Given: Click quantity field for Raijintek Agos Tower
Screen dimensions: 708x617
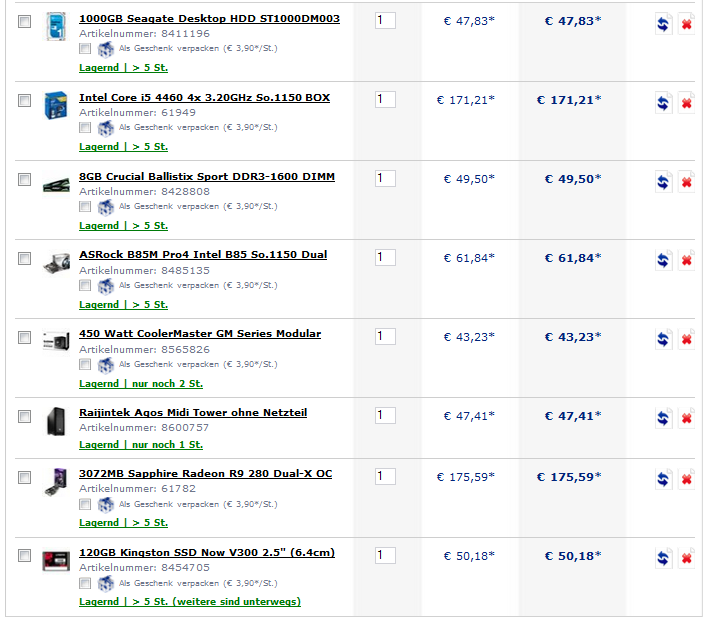Looking at the screenshot, I should coord(385,416).
